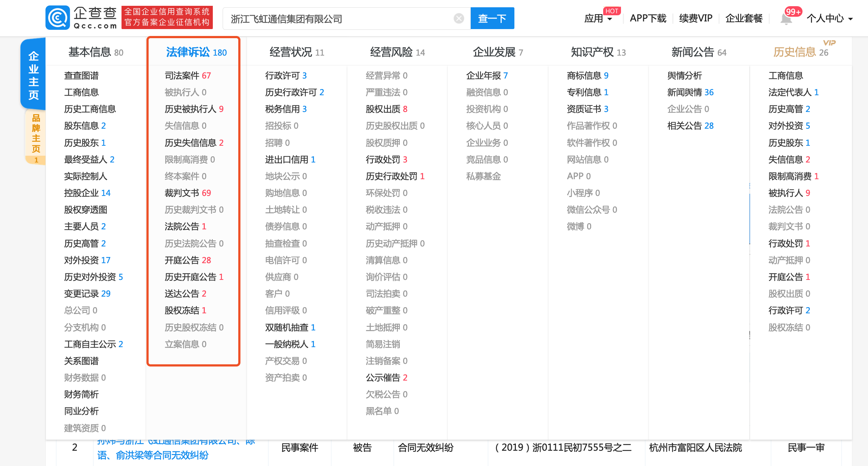The image size is (868, 466).
Task: Open 历史行政处罚 1
Action: 395,176
